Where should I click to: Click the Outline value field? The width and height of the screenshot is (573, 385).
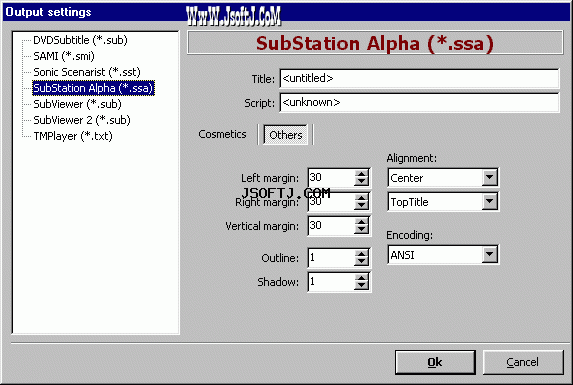point(331,258)
